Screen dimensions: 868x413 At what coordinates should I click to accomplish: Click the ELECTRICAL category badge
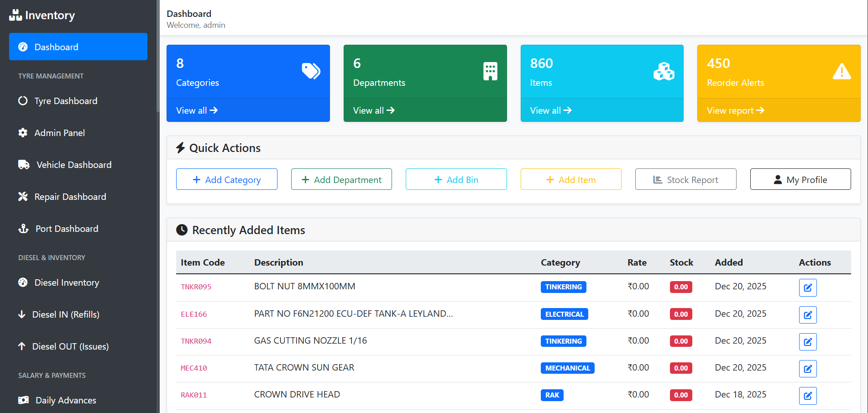click(564, 314)
